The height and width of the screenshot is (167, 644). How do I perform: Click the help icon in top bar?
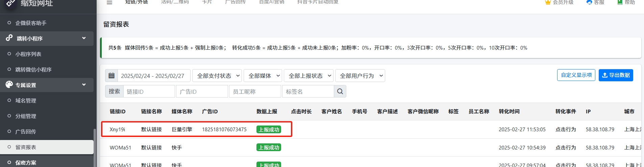click(620, 2)
